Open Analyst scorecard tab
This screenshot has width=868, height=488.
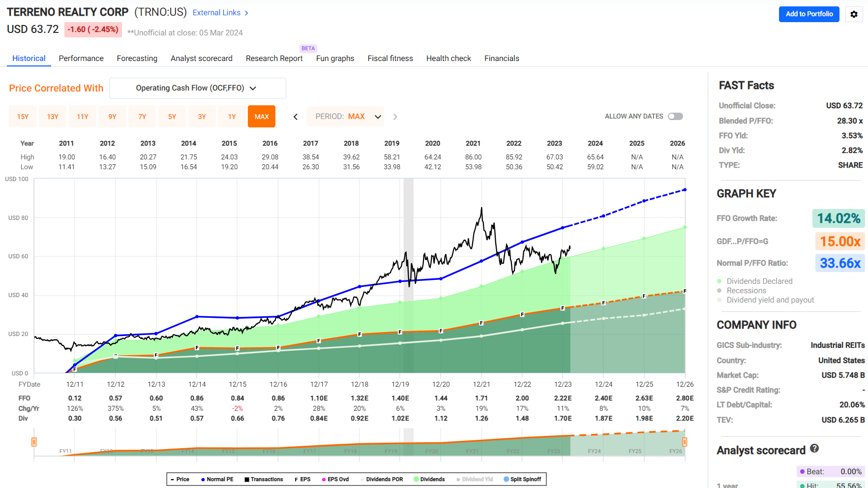point(202,58)
